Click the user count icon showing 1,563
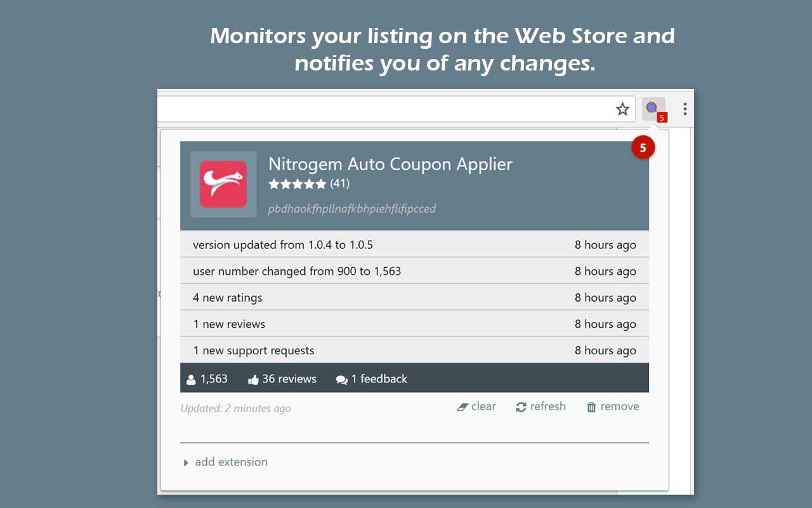Screen dimensions: 812x508 click(192, 378)
